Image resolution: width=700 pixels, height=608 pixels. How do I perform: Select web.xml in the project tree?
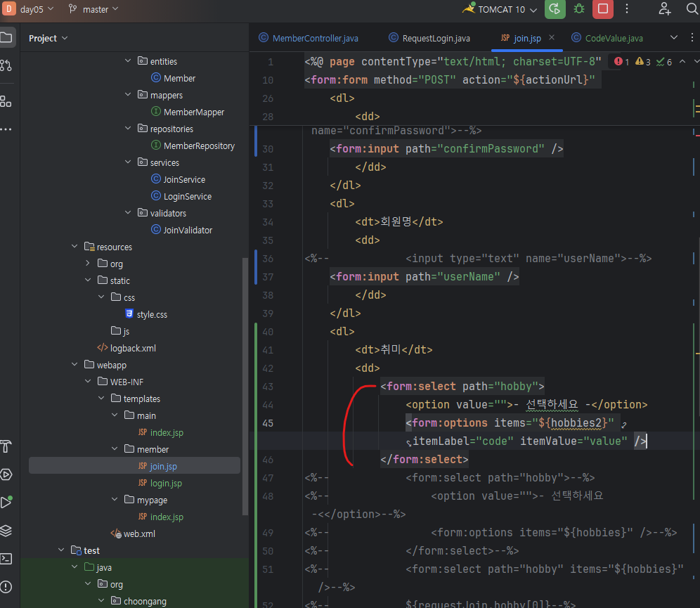133,534
